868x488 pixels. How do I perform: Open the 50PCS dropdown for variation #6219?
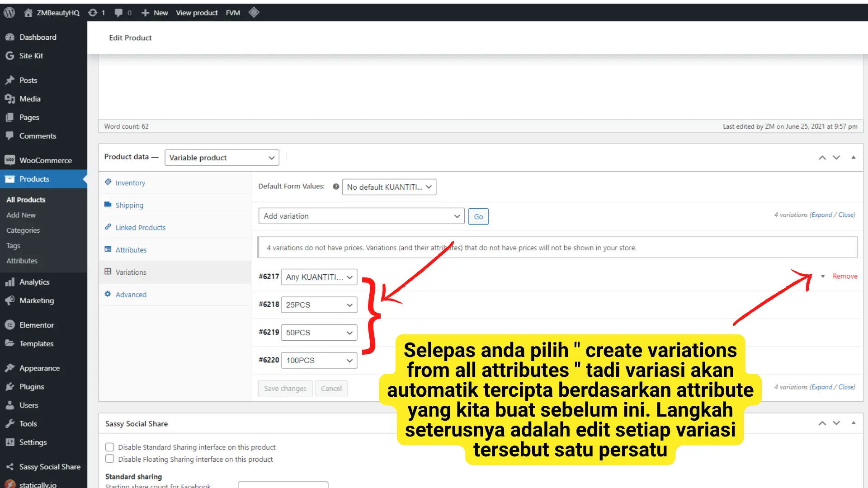[x=319, y=333]
